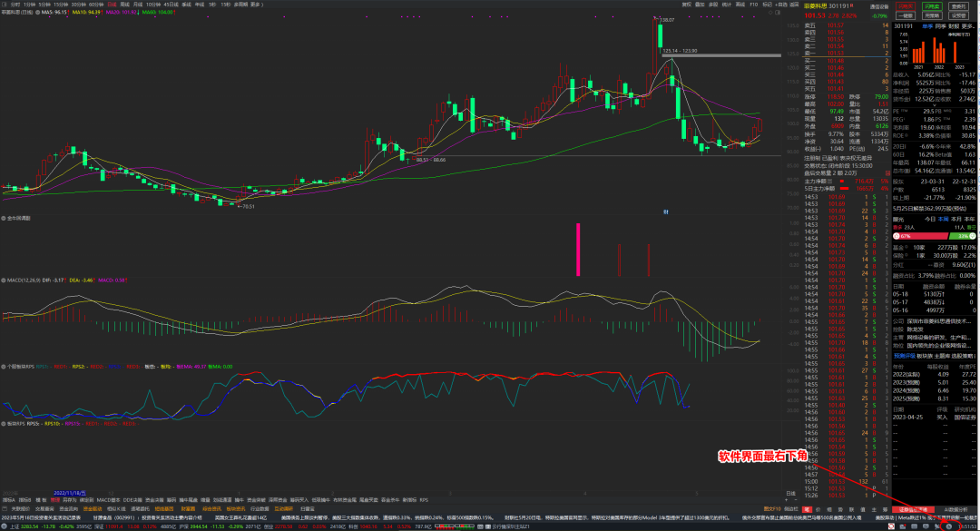Open settings icon of 金牛回调影 panel
980x531 pixels.
(x=4, y=218)
